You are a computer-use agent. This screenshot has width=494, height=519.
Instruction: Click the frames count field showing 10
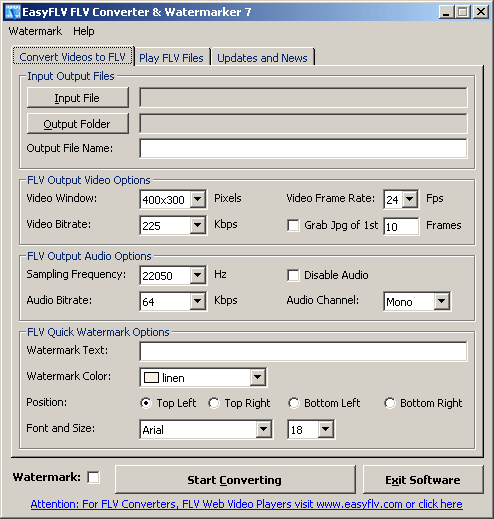[401, 226]
